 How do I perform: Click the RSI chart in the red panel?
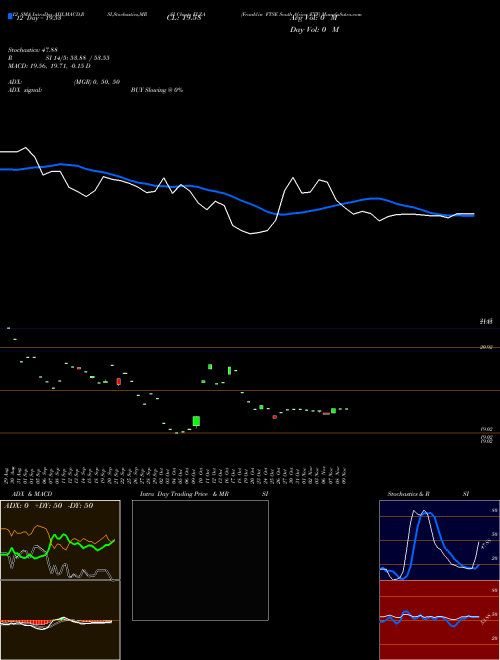coord(439,620)
